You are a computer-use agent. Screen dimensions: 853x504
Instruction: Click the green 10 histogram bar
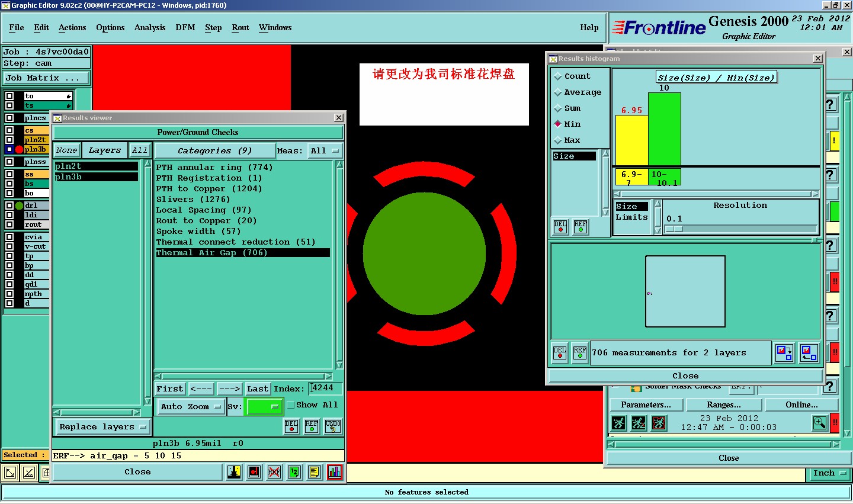(665, 129)
